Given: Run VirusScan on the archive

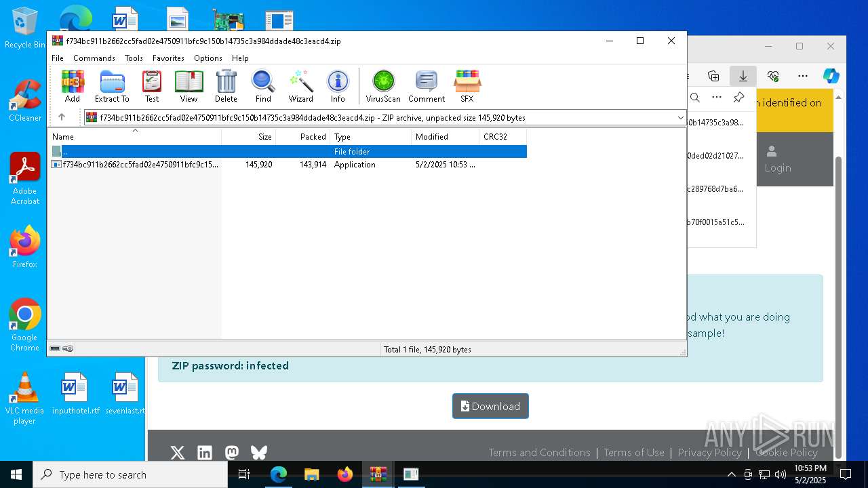Looking at the screenshot, I should pyautogui.click(x=383, y=86).
